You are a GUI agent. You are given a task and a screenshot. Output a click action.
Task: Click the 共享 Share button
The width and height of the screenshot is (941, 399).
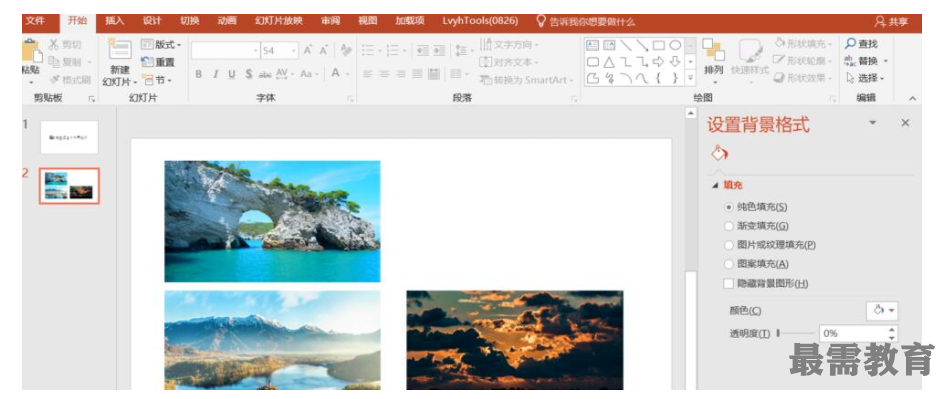point(892,22)
